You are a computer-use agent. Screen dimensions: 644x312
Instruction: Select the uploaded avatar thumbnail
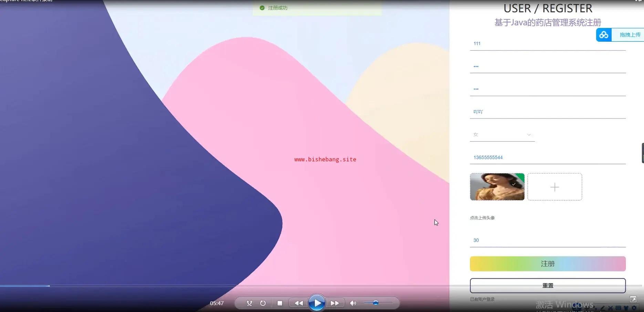[x=497, y=187]
